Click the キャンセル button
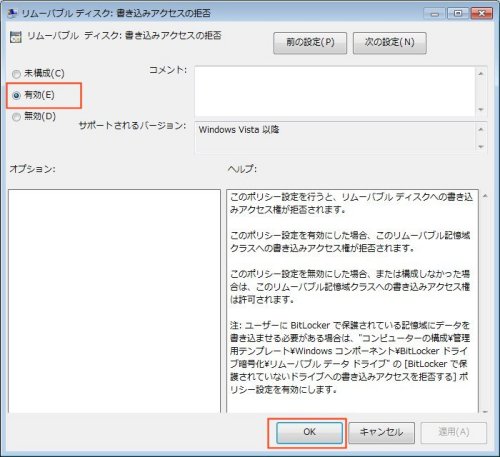This screenshot has width=500, height=457. tap(382, 433)
